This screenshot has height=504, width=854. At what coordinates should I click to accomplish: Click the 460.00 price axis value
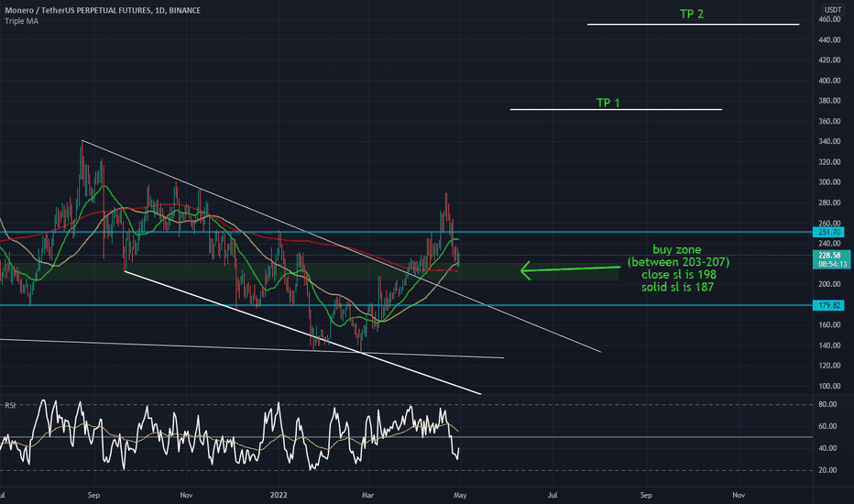(x=829, y=19)
